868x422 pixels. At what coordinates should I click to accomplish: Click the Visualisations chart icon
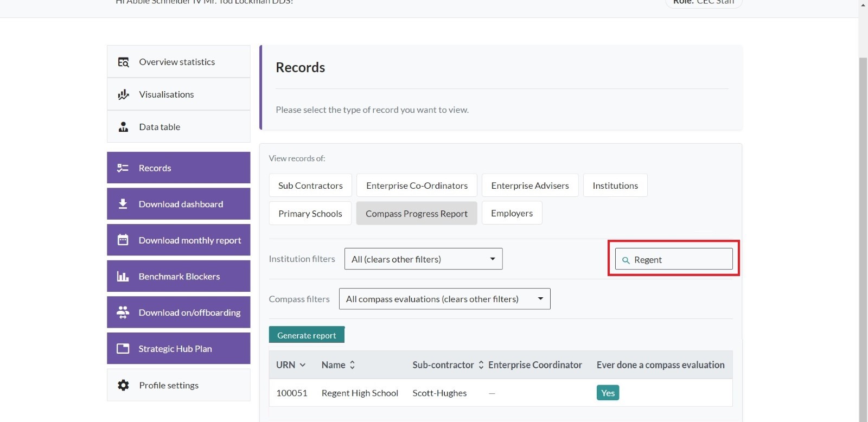(x=123, y=94)
